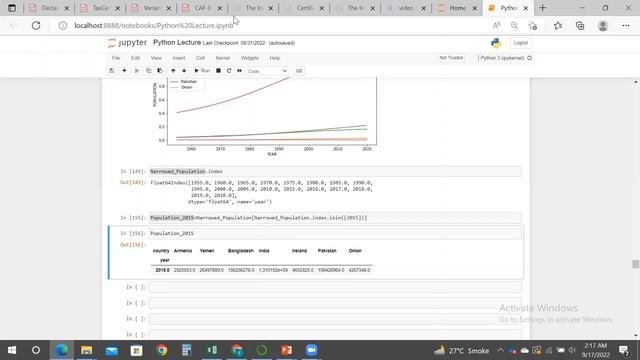The height and width of the screenshot is (360, 640).
Task: Click the 2015.0 row index in table
Action: pos(162,270)
